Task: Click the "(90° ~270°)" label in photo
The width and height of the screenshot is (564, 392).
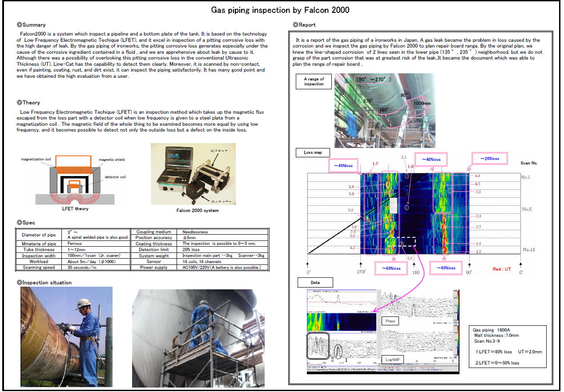Action: tap(373, 79)
